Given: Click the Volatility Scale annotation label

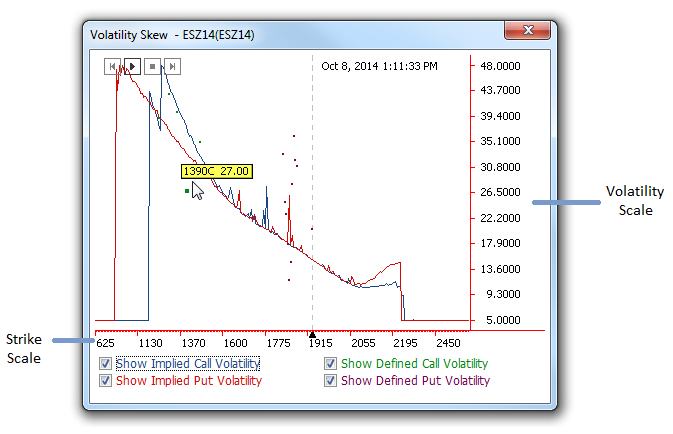Looking at the screenshot, I should click(x=630, y=201).
